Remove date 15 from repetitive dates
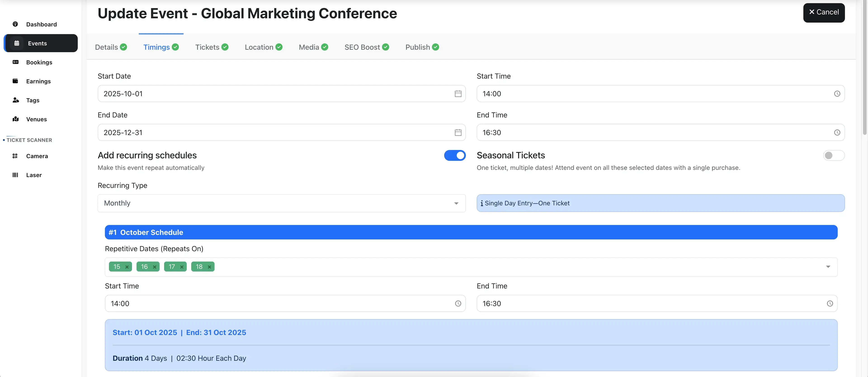Screen dimensions: 868x377 coord(127,267)
